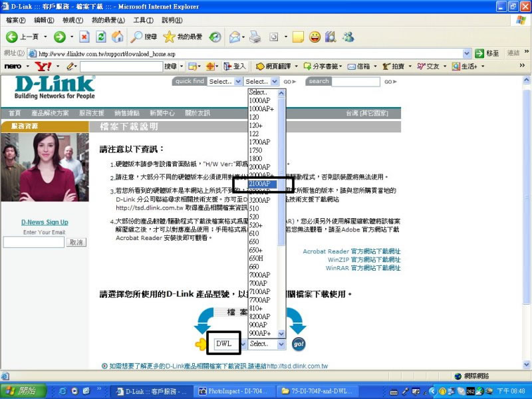Click the smiley face toolbar icon

pos(315,37)
